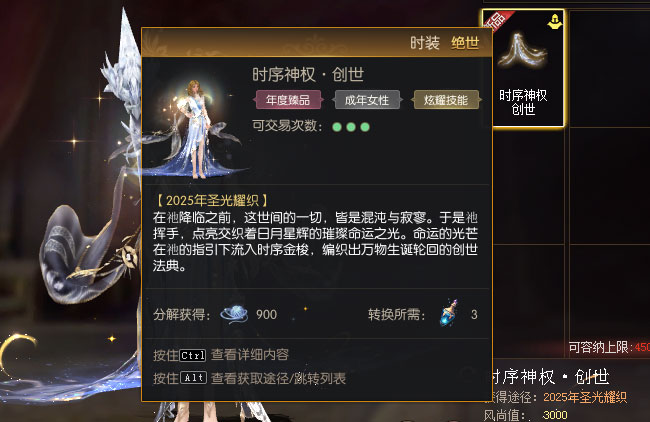Click the 绝世 rarity label in tooltip header
The height and width of the screenshot is (422, 650).
[465, 43]
